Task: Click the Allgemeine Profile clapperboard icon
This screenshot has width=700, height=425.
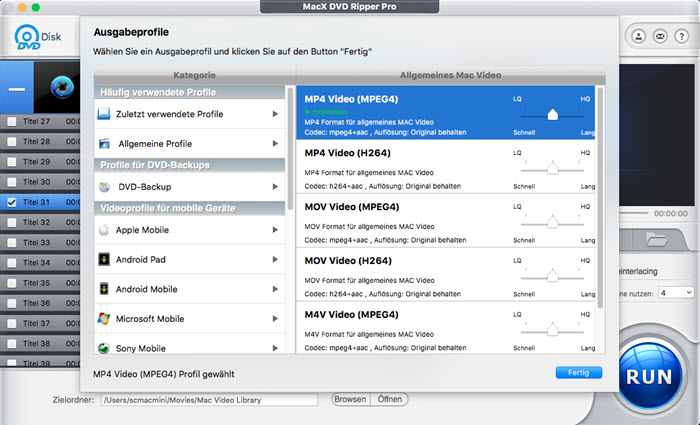Action: click(x=104, y=143)
